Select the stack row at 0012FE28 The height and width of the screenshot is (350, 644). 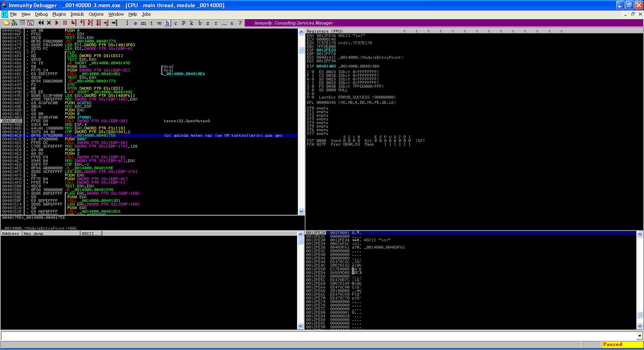click(x=471, y=233)
